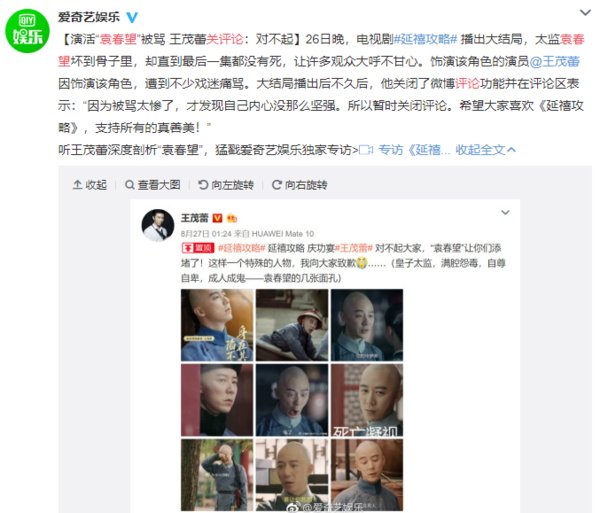The height and width of the screenshot is (513, 600).
Task: Click 王茂蕾's round profile avatar
Action: pyautogui.click(x=158, y=225)
